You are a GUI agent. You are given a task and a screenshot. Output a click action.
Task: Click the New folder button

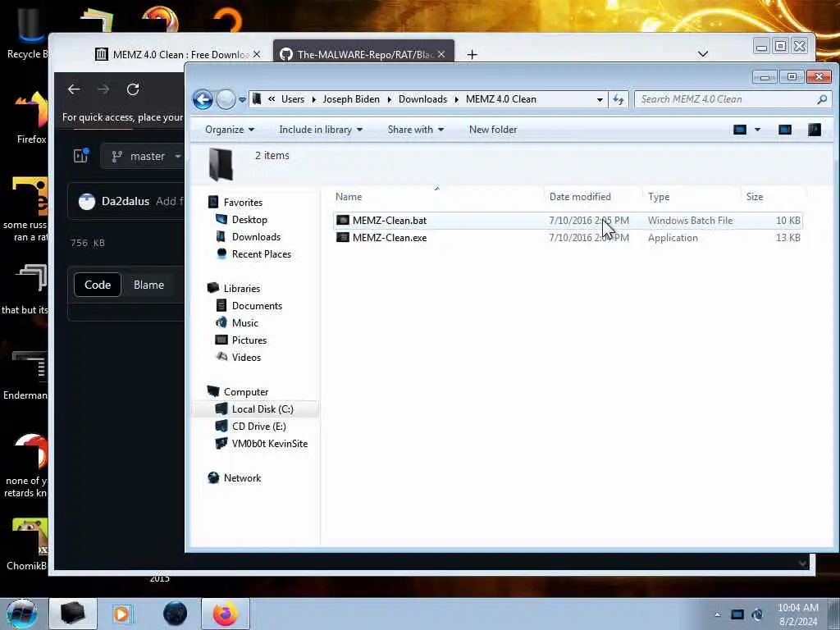coord(493,130)
